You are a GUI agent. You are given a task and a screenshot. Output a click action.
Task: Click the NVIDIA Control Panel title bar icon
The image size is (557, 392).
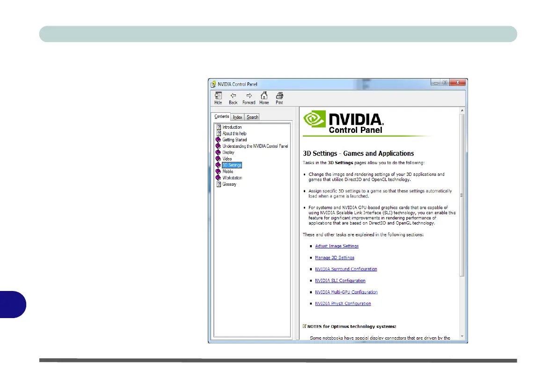coord(213,84)
